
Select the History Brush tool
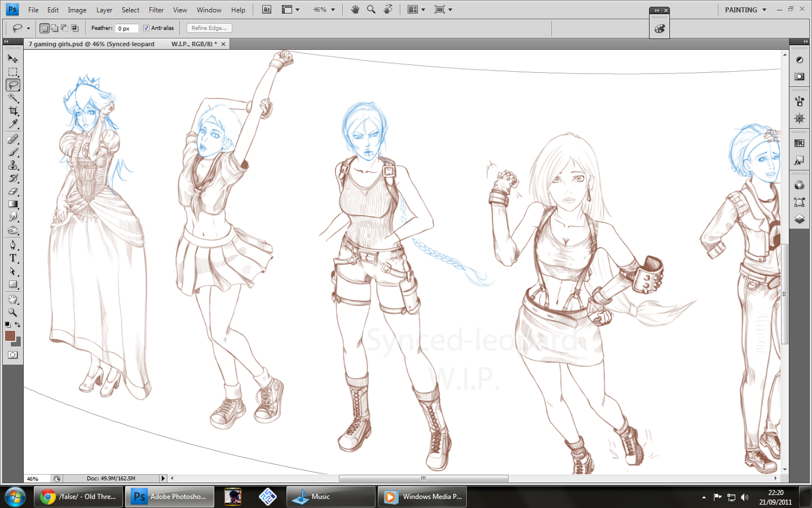coord(12,178)
